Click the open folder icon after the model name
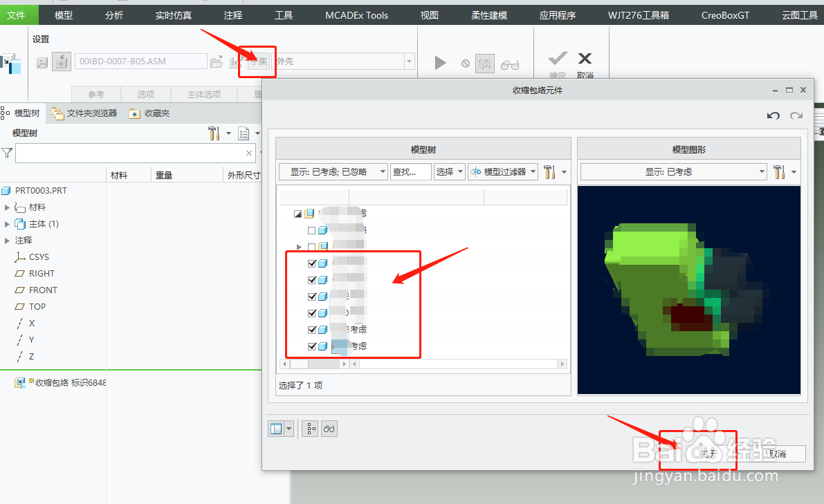The height and width of the screenshot is (504, 824). (x=217, y=62)
